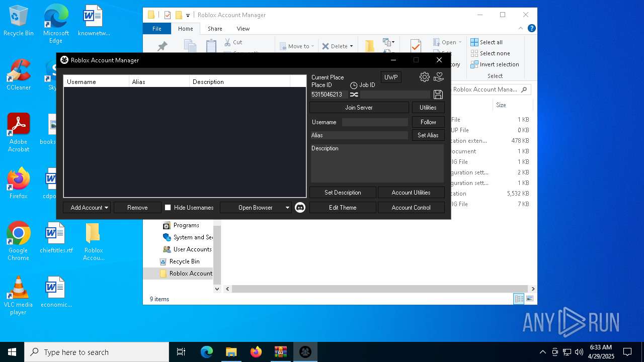
Task: Open CCleaner desktop shortcut
Action: [x=19, y=75]
